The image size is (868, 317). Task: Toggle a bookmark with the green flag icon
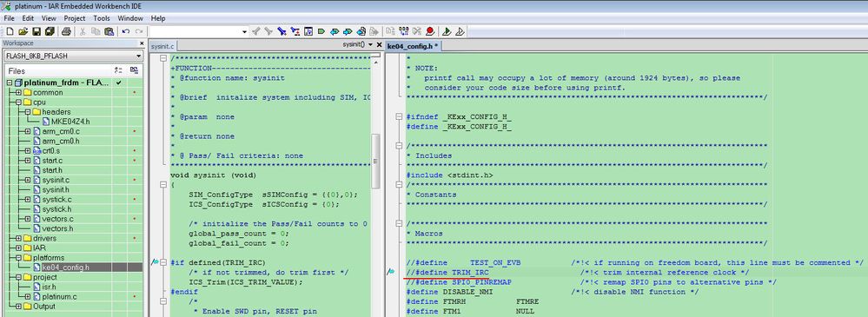click(x=321, y=31)
